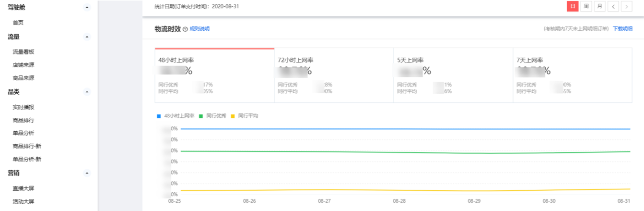Open 单品分析-新 in the sidebar
This screenshot has width=644, height=211.
coord(27,159)
